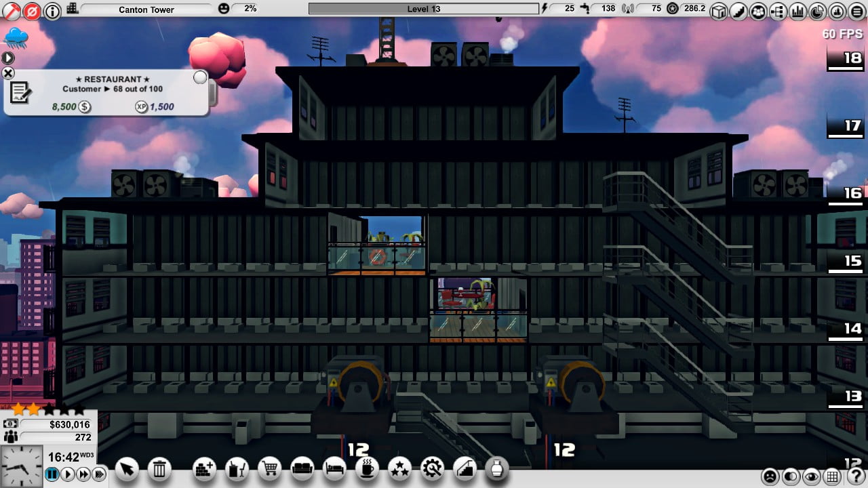This screenshot has height=488, width=868.
Task: Set game speed to fast forward
Action: pos(83,474)
